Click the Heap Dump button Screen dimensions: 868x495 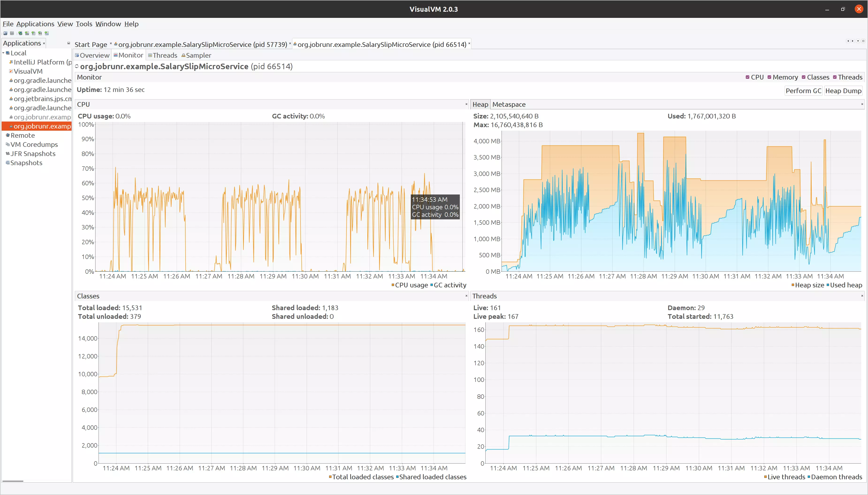(843, 91)
